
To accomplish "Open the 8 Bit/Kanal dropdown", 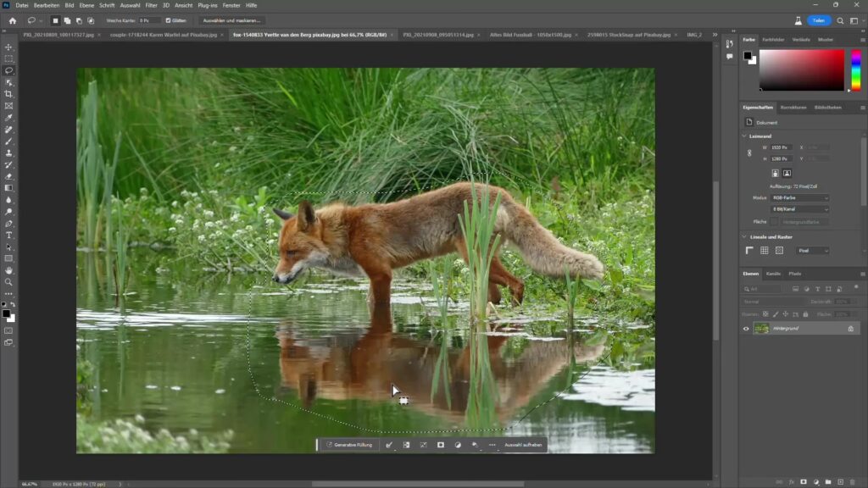I will 799,208.
